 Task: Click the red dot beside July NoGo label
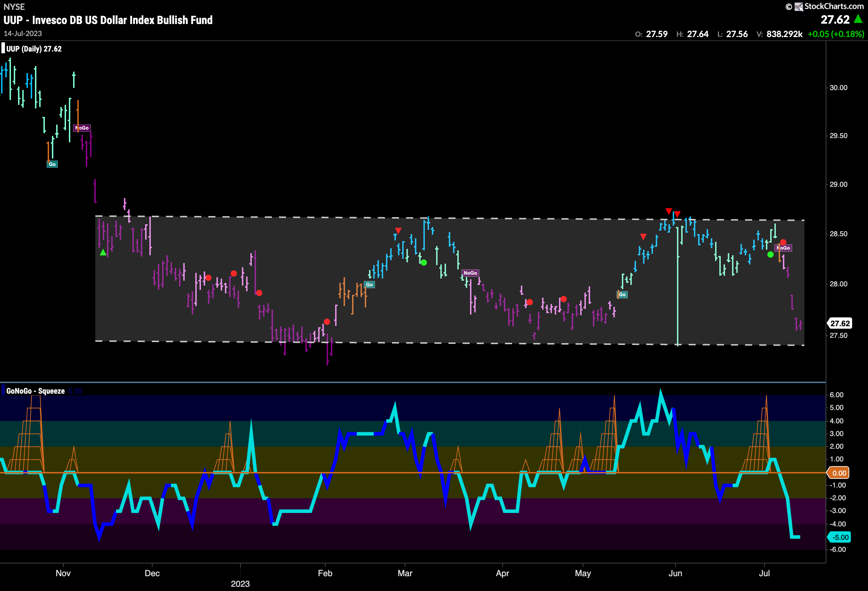point(783,242)
